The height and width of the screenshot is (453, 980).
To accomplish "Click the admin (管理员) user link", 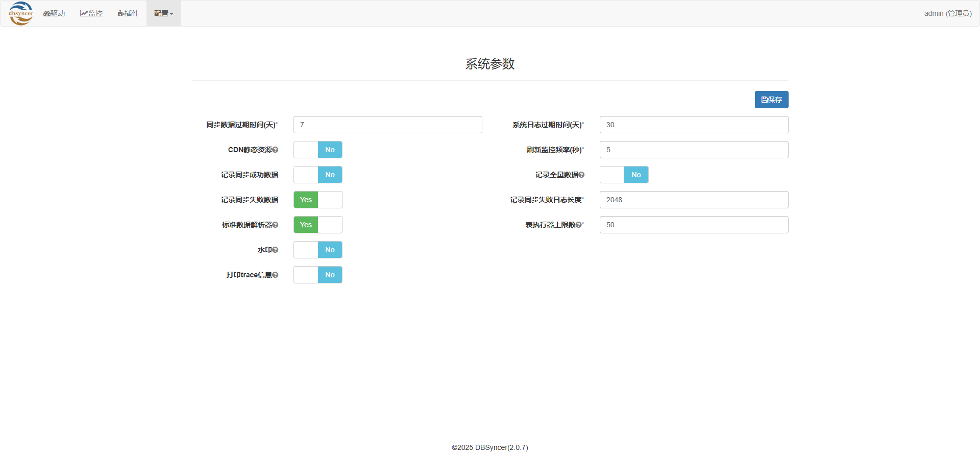I will point(947,13).
